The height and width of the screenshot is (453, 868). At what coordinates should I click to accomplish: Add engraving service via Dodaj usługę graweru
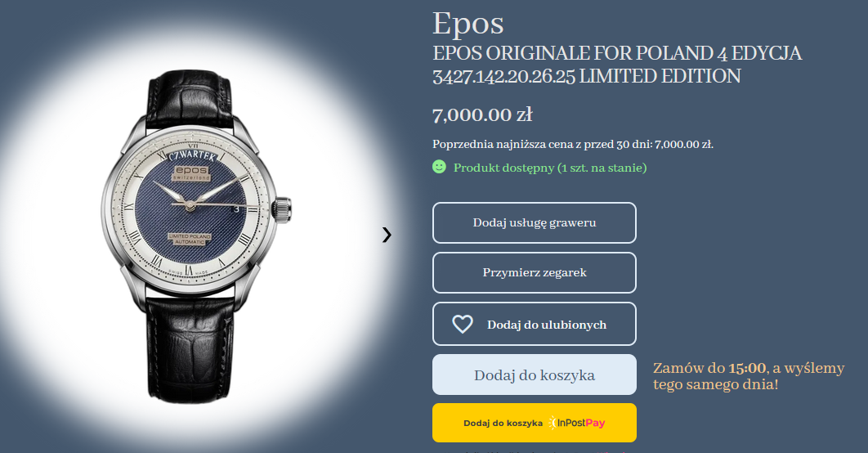coord(535,222)
